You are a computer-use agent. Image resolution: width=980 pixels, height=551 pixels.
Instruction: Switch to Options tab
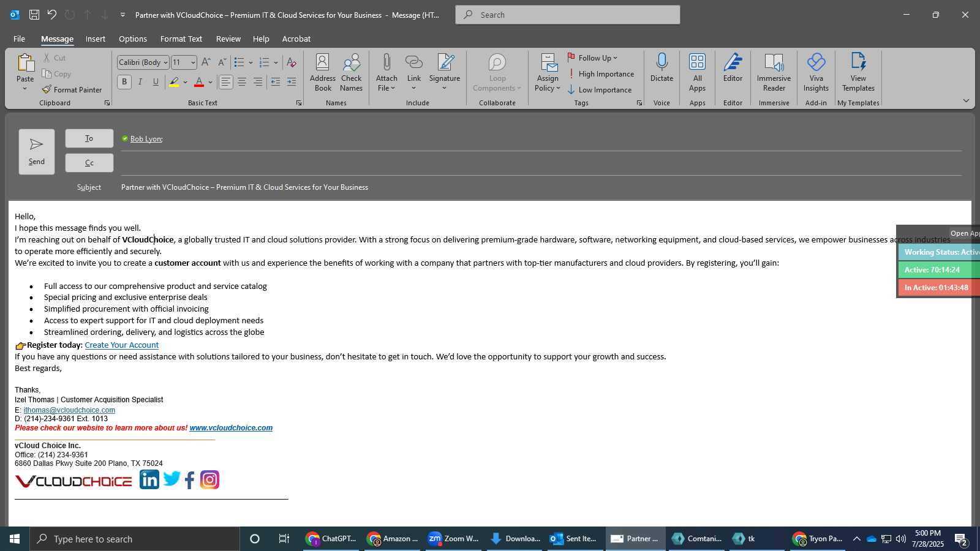pyautogui.click(x=133, y=39)
